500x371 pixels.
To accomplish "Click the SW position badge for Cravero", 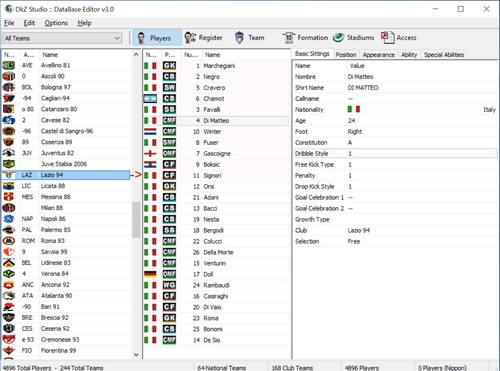I will [169, 88].
